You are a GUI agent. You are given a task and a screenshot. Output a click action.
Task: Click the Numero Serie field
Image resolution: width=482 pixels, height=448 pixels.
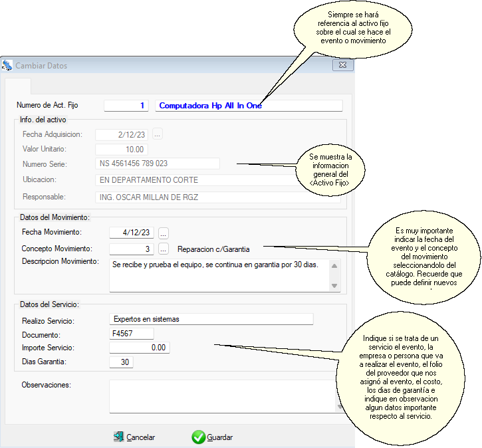point(158,164)
